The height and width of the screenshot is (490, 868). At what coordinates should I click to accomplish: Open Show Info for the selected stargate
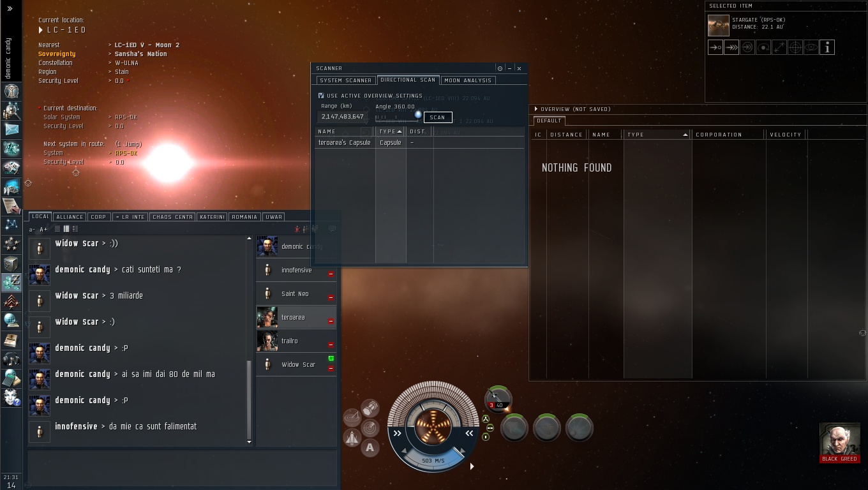(x=827, y=47)
